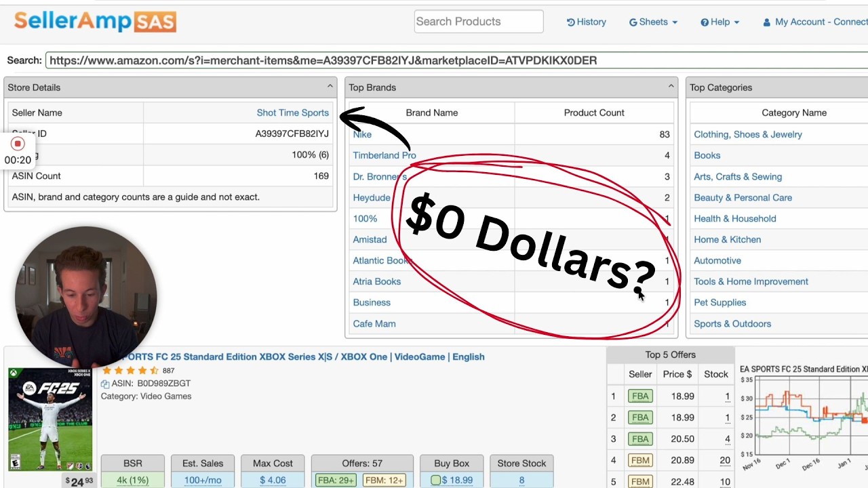Open the My Account menu
Viewport: 868px width, 488px height.
tap(815, 22)
